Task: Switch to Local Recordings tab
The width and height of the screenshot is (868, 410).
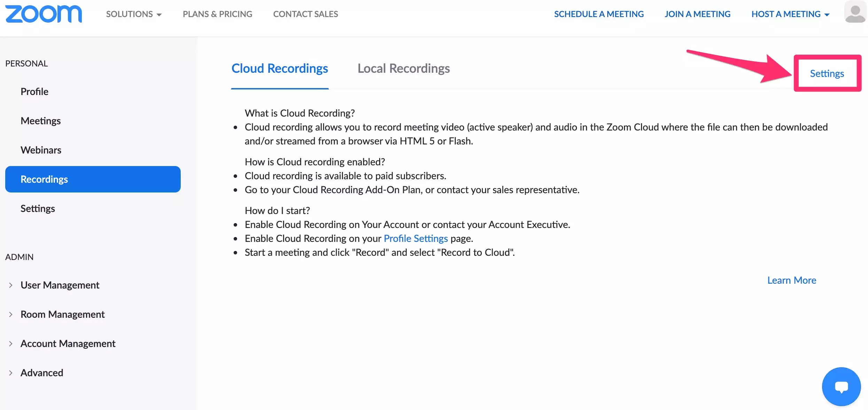Action: (404, 69)
